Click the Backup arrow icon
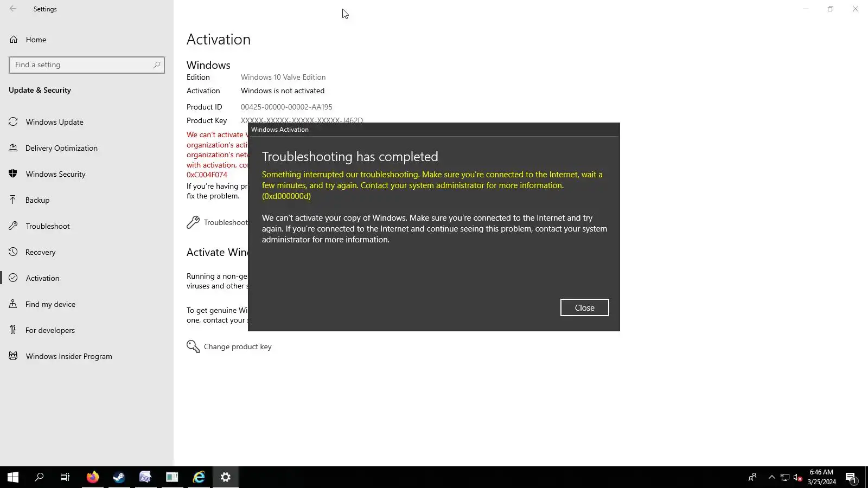 point(13,200)
